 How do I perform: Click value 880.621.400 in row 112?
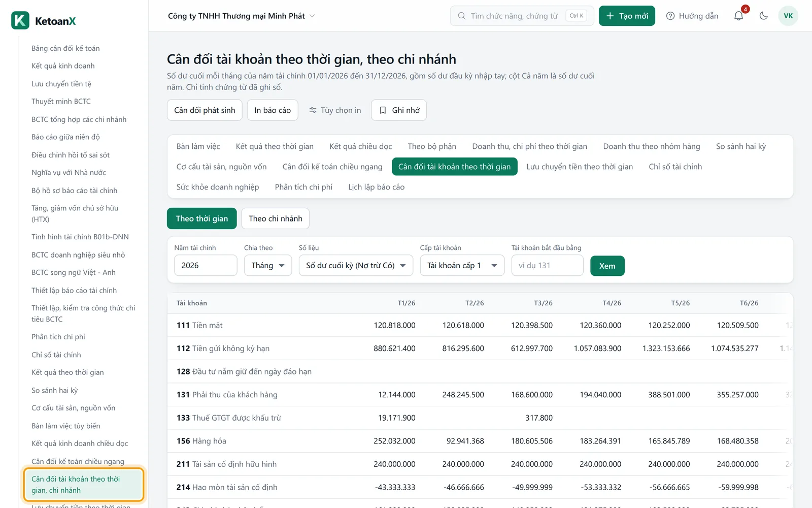(394, 348)
